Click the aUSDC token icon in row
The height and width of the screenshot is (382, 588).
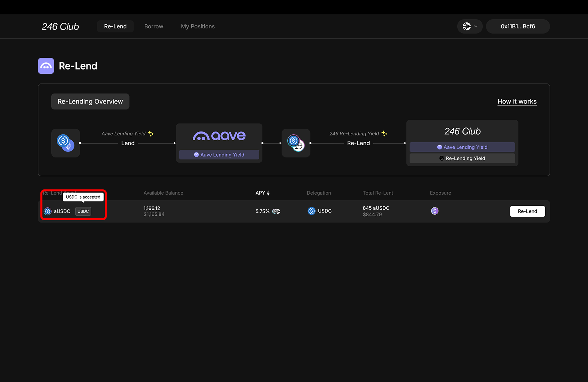pyautogui.click(x=48, y=211)
